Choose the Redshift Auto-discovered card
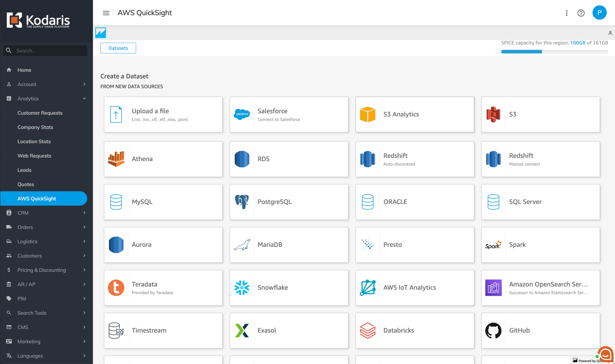615x364 pixels. [415, 159]
